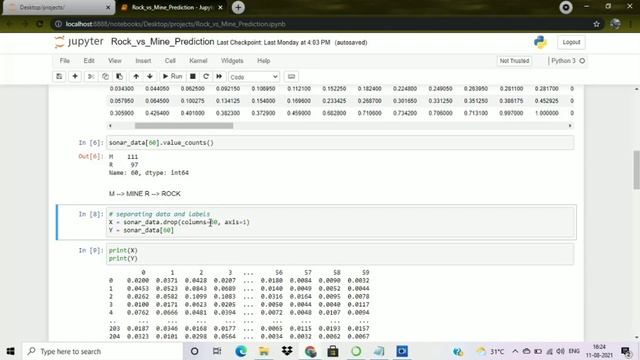Click the taskbar clock showing 16:24
Viewport: 640px width, 360px height.
click(x=599, y=351)
